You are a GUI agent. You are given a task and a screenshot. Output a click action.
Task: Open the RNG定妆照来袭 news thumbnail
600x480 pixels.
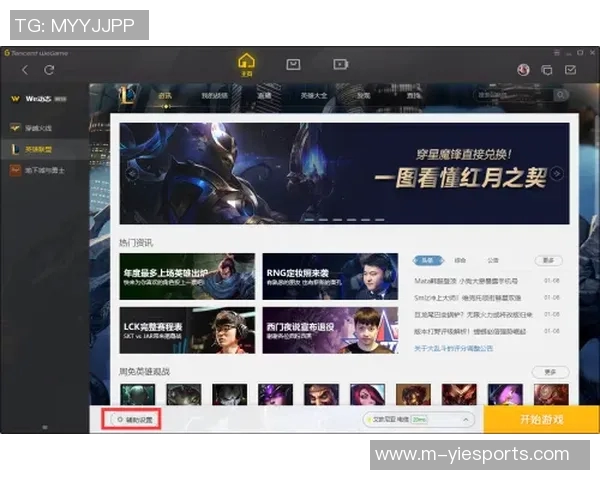[316, 276]
